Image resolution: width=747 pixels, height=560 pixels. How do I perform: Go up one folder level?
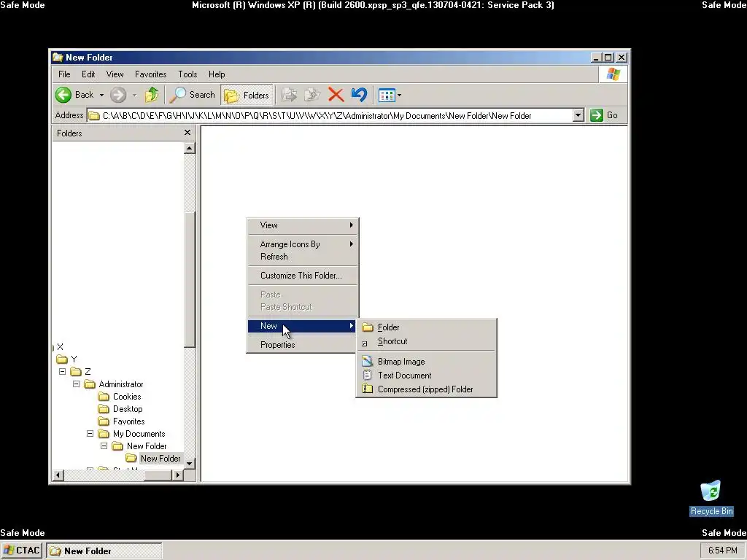click(152, 95)
